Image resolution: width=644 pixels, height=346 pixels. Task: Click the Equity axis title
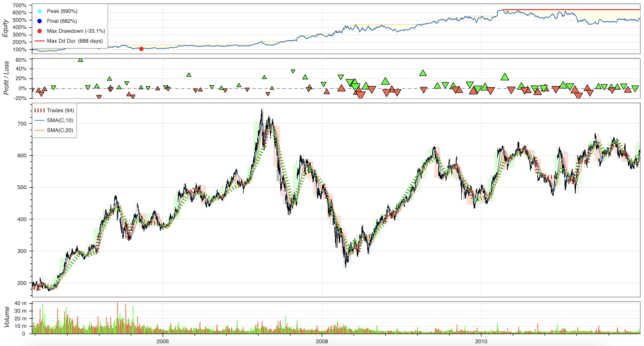[x=5, y=29]
